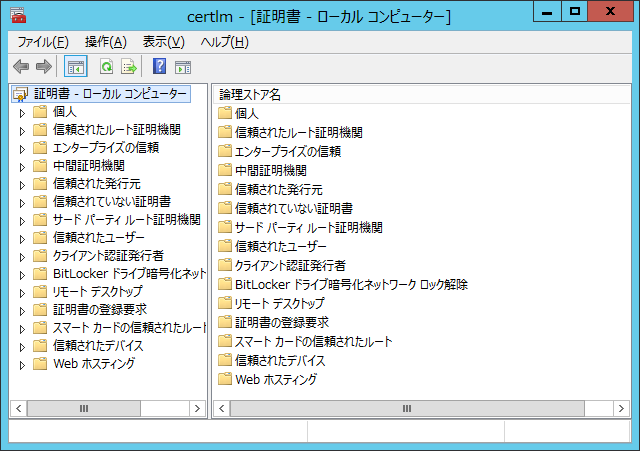Click the certlm application icon in title bar

point(18,16)
